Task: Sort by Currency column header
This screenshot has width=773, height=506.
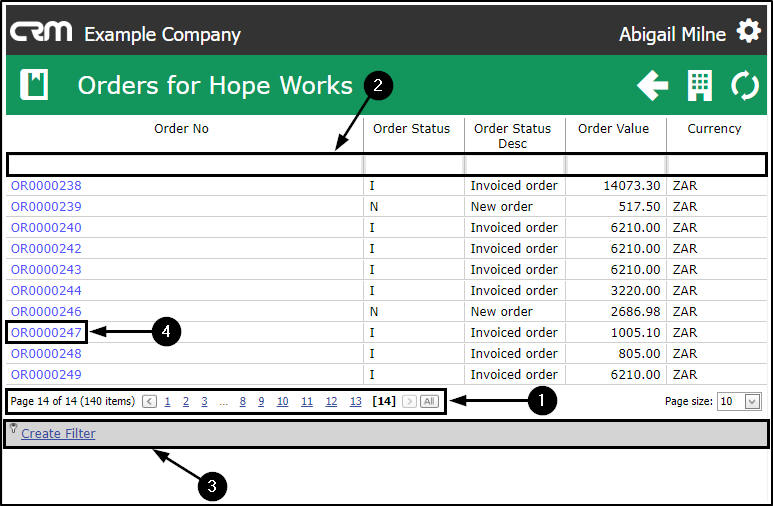Action: pyautogui.click(x=714, y=129)
